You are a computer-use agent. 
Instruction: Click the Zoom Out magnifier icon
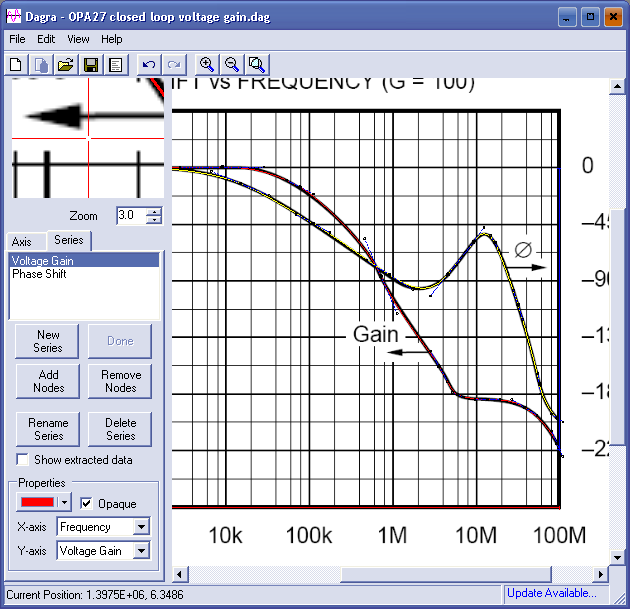232,64
